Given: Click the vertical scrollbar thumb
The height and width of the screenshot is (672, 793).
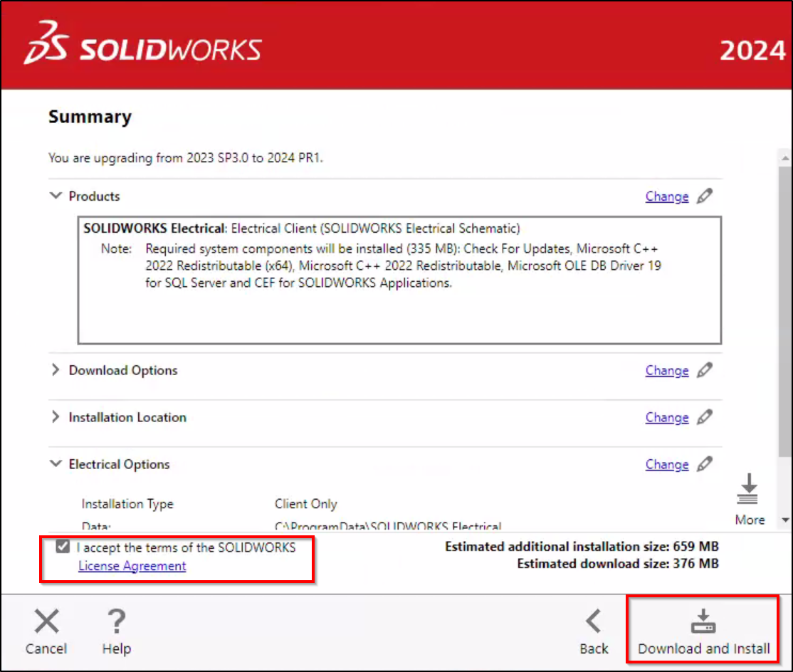Looking at the screenshot, I should tap(785, 311).
